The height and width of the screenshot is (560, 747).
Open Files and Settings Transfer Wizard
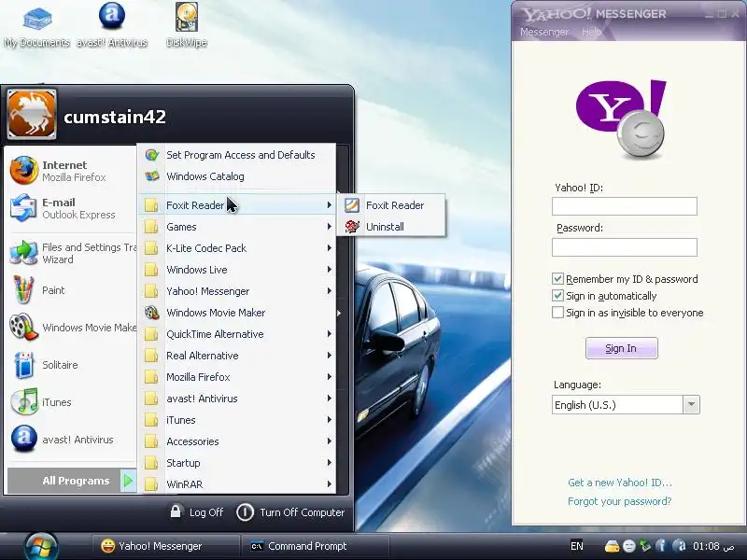click(72, 253)
